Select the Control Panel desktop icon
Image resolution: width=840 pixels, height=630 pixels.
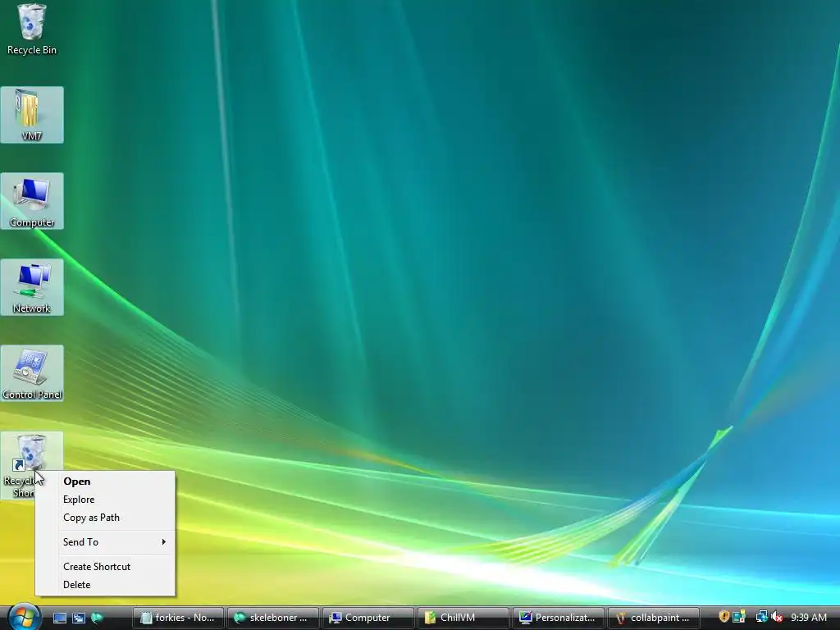coord(32,373)
